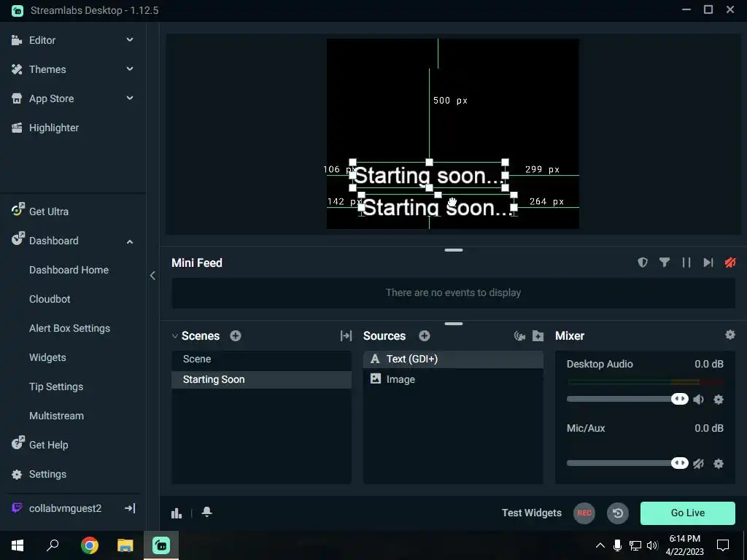Click the Test Widgets button
The width and height of the screenshot is (747, 560).
[x=532, y=513]
